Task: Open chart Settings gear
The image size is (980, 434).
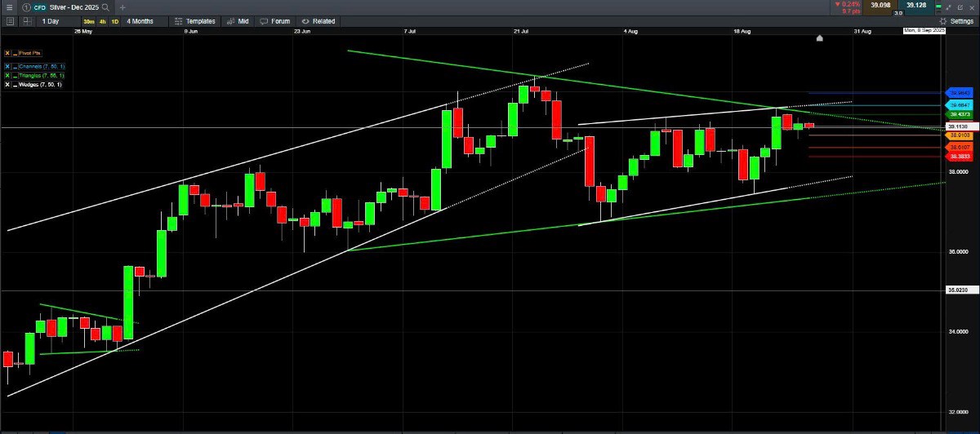Action: (x=956, y=21)
